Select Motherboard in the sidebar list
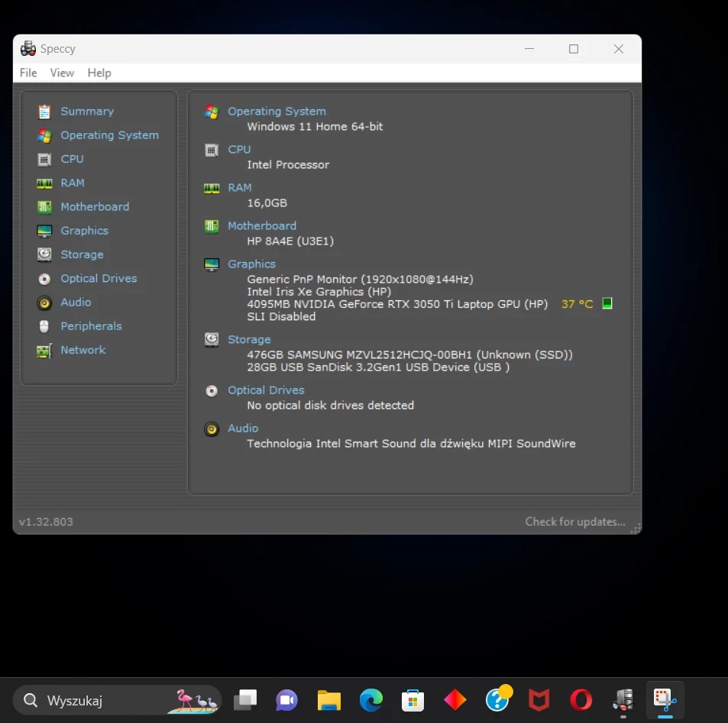 tap(95, 207)
